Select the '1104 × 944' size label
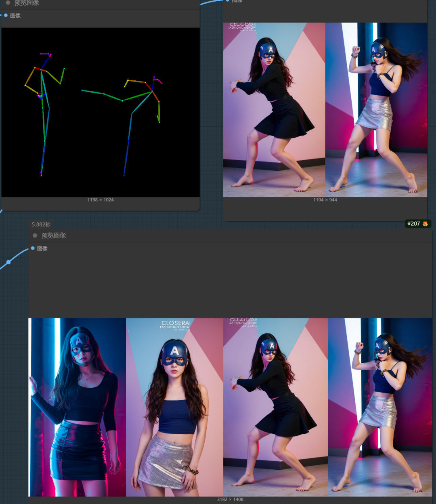436x504 pixels. (x=325, y=200)
